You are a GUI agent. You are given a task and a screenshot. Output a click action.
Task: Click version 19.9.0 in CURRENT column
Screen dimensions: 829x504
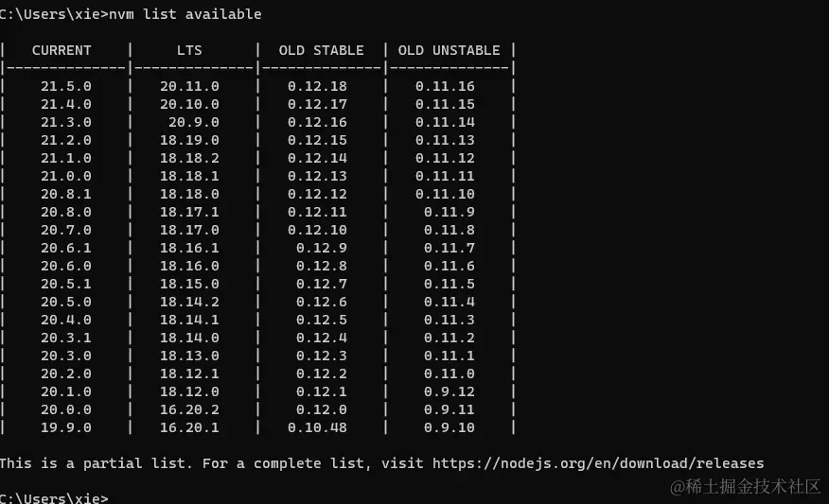tap(66, 427)
